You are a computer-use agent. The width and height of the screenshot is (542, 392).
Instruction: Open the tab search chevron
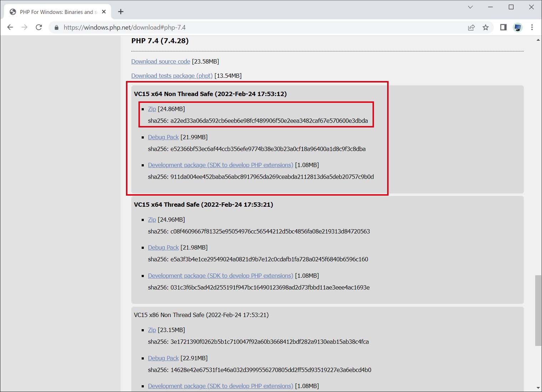point(470,7)
